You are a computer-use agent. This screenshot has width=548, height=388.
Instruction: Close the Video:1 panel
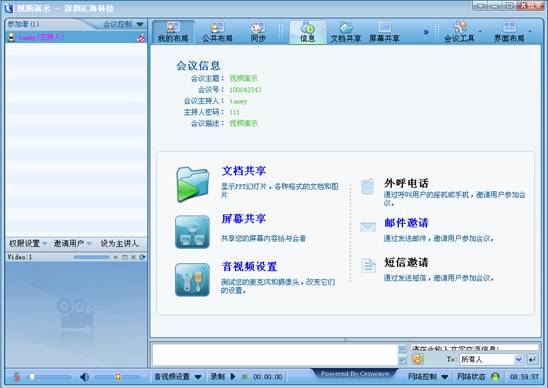pyautogui.click(x=133, y=257)
